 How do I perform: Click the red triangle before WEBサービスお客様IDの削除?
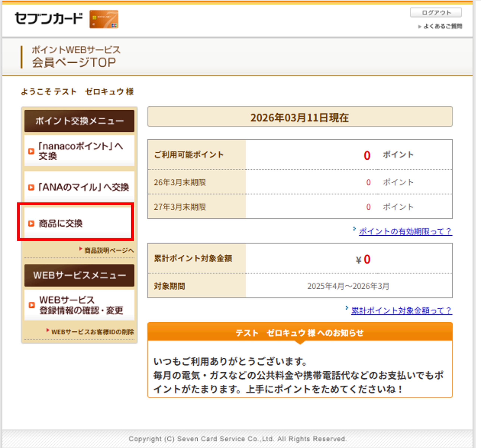(48, 330)
